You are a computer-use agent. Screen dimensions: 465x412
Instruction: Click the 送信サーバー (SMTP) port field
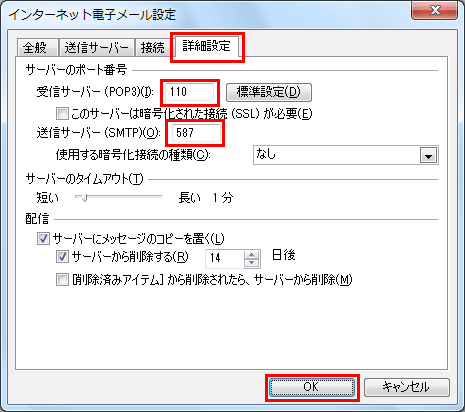[x=196, y=133]
